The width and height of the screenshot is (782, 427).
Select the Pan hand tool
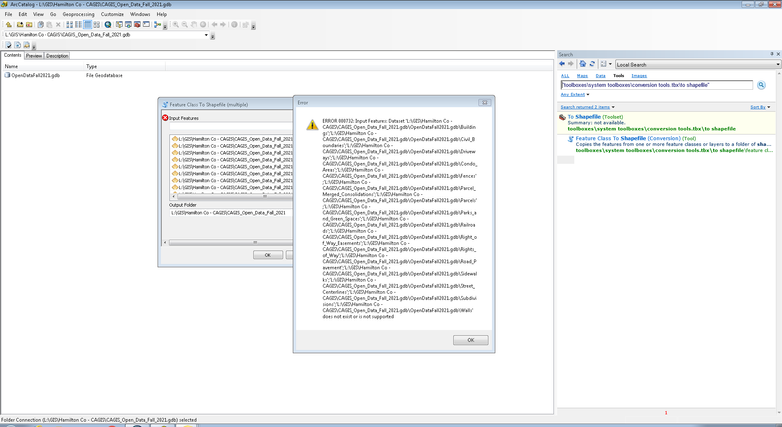coord(194,24)
